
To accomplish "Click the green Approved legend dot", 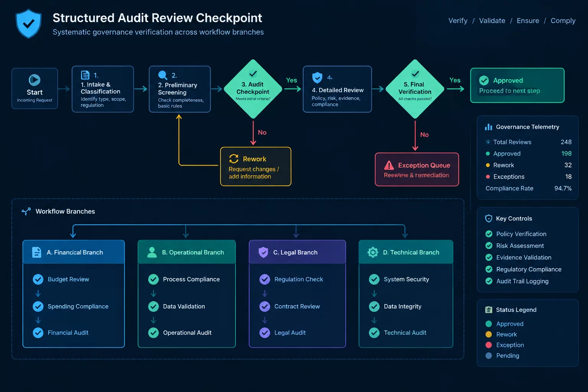I will (x=488, y=324).
